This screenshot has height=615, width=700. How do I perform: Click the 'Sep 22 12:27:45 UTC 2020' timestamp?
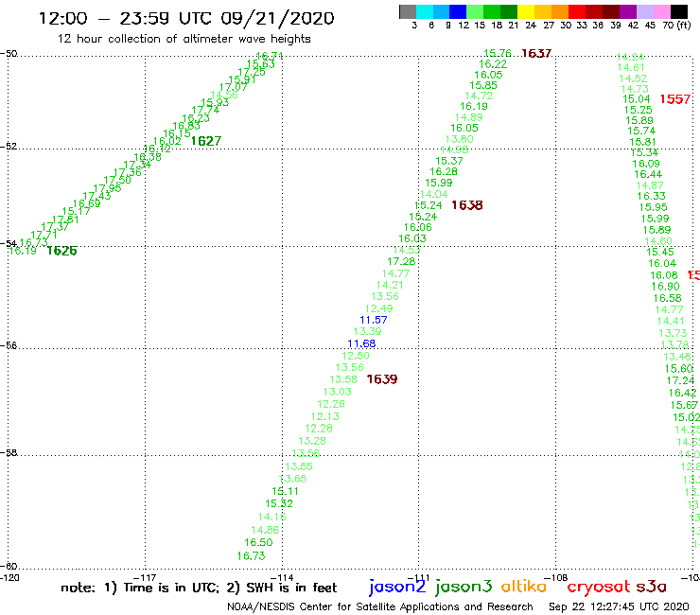(x=619, y=607)
